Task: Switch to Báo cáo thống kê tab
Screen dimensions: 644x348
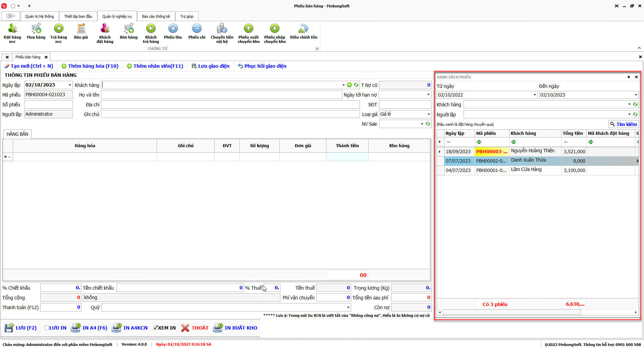Action: 156,16
